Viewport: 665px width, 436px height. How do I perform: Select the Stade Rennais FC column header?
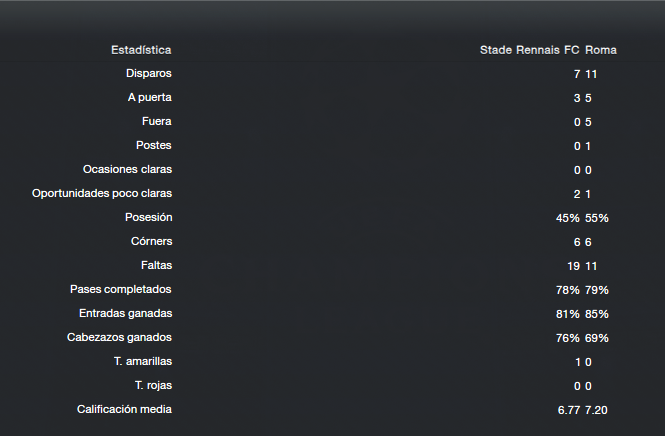(x=530, y=50)
